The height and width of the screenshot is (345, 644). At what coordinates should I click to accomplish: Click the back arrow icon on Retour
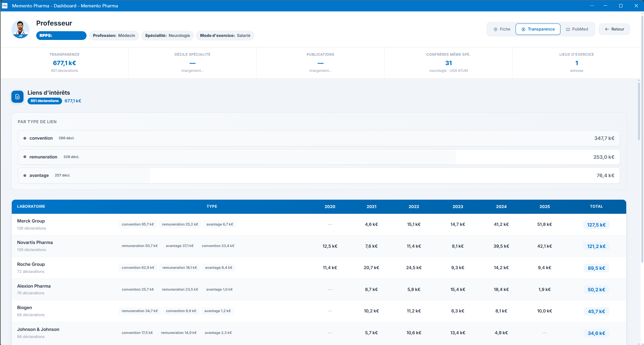pos(607,29)
